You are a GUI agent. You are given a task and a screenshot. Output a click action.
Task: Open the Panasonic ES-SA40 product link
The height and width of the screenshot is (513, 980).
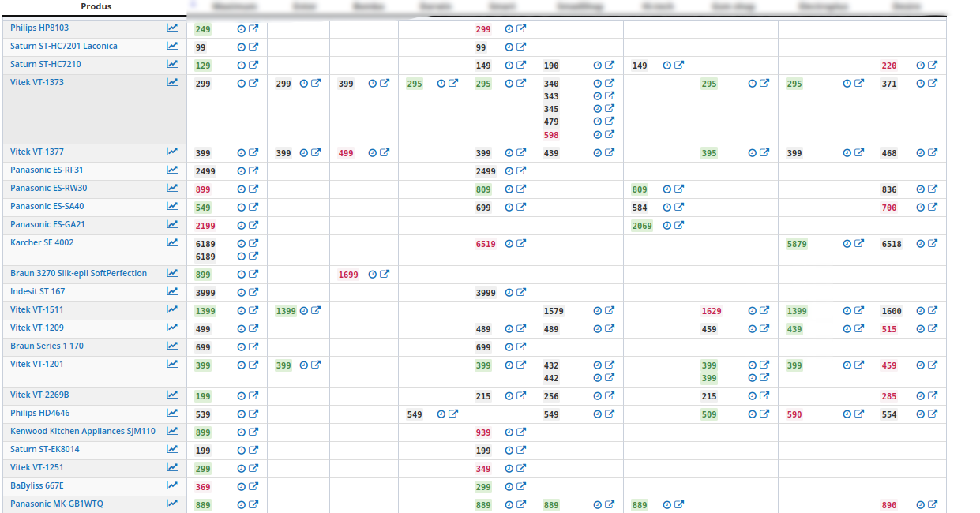(47, 206)
